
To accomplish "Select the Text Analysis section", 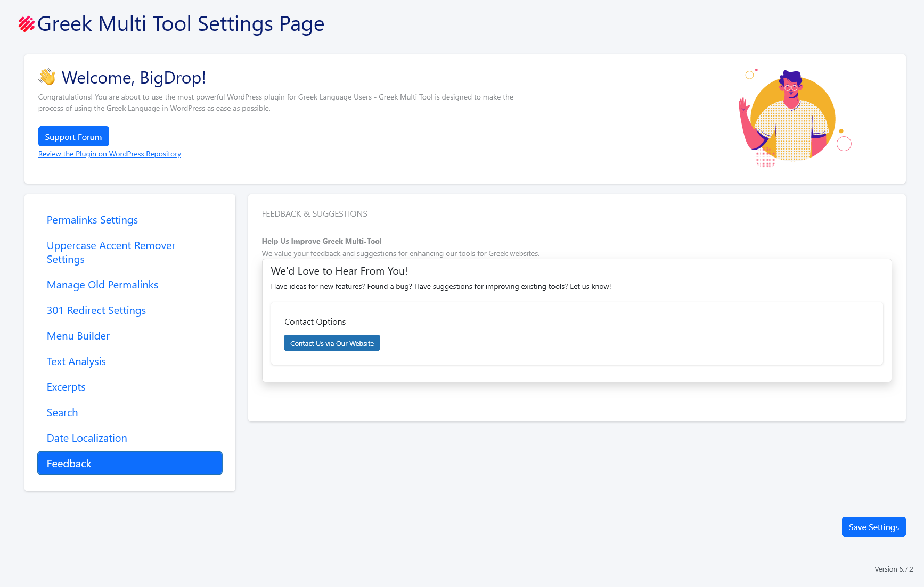I will (x=76, y=361).
